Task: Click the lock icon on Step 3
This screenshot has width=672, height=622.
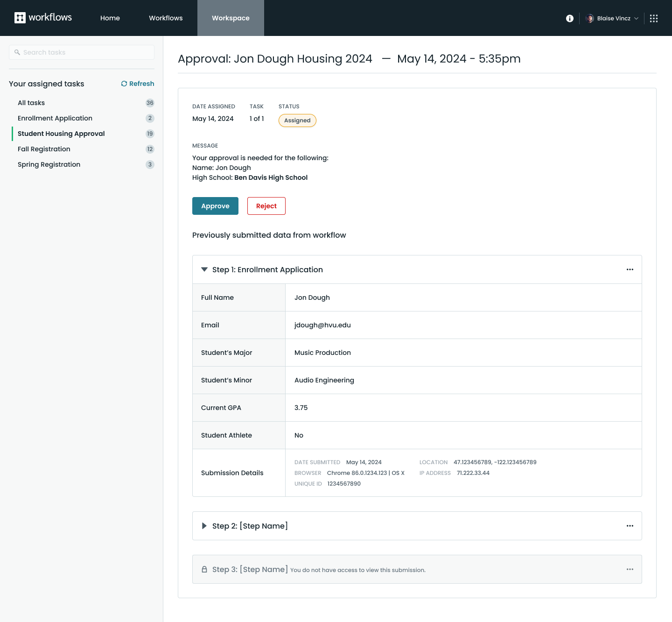Action: tap(204, 569)
